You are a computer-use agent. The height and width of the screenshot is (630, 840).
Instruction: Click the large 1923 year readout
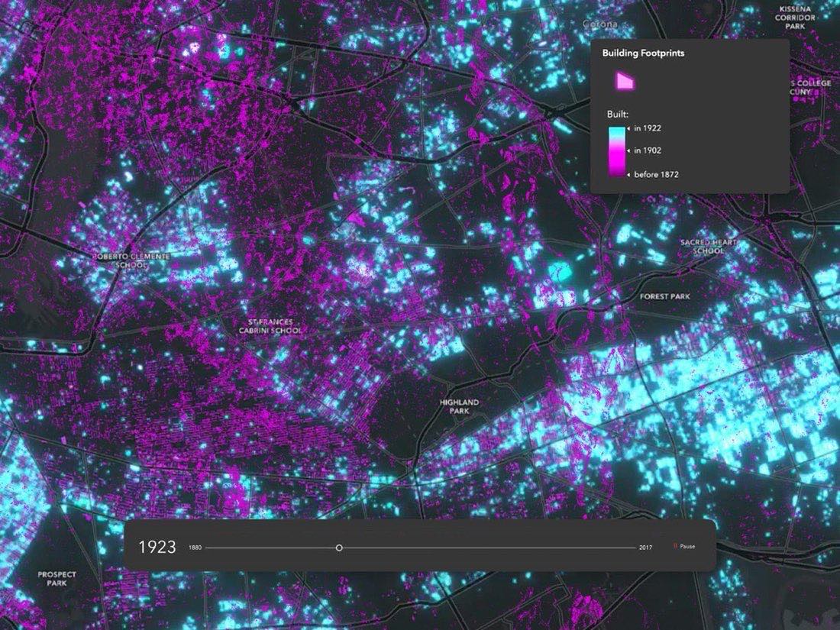tap(157, 547)
